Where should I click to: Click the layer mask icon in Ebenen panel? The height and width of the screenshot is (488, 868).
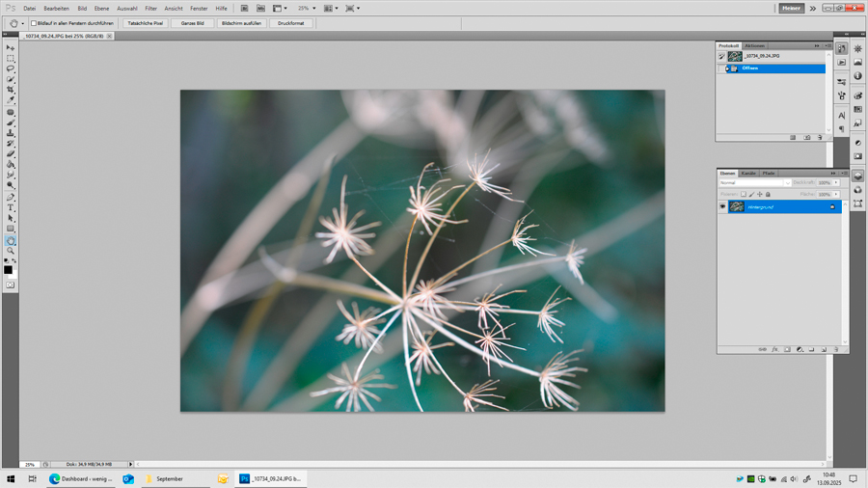pyautogui.click(x=787, y=350)
